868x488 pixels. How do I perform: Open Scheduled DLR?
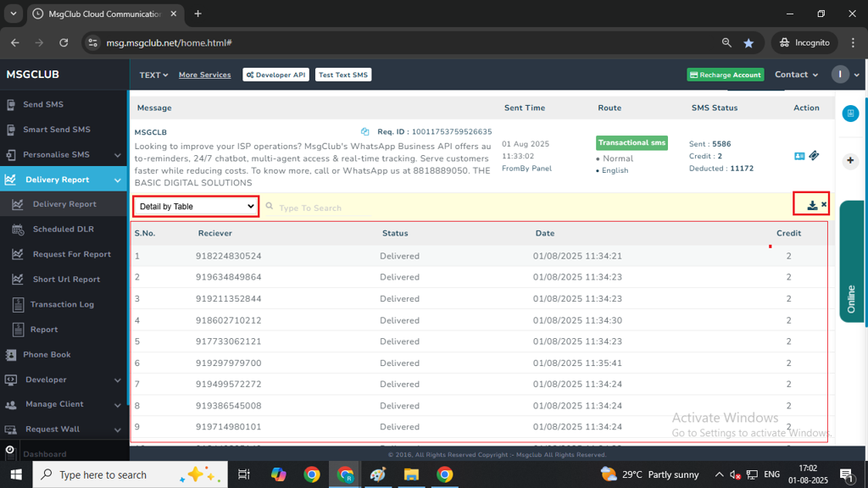tap(63, 229)
